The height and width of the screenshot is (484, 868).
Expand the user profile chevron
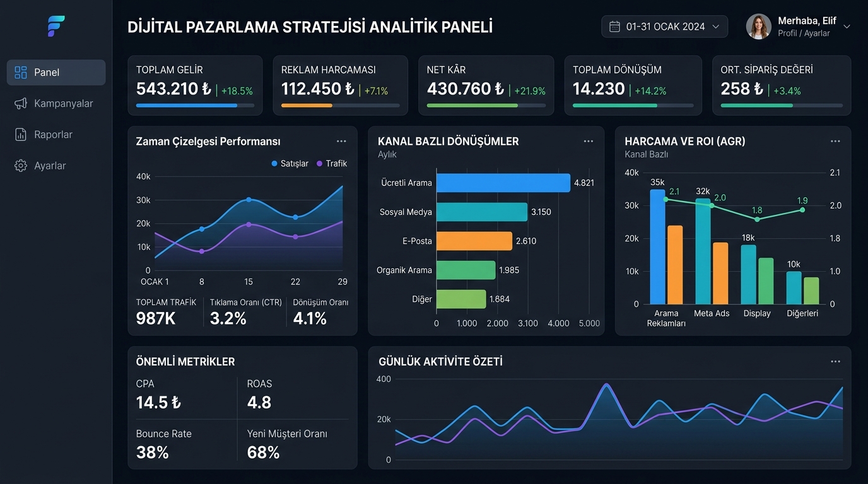pyautogui.click(x=847, y=26)
